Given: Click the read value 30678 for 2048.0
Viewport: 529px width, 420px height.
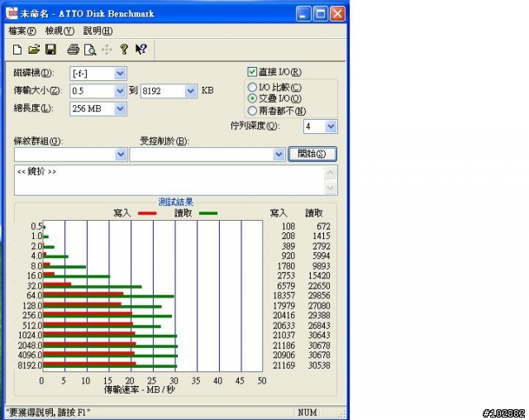Looking at the screenshot, I should 319,346.
